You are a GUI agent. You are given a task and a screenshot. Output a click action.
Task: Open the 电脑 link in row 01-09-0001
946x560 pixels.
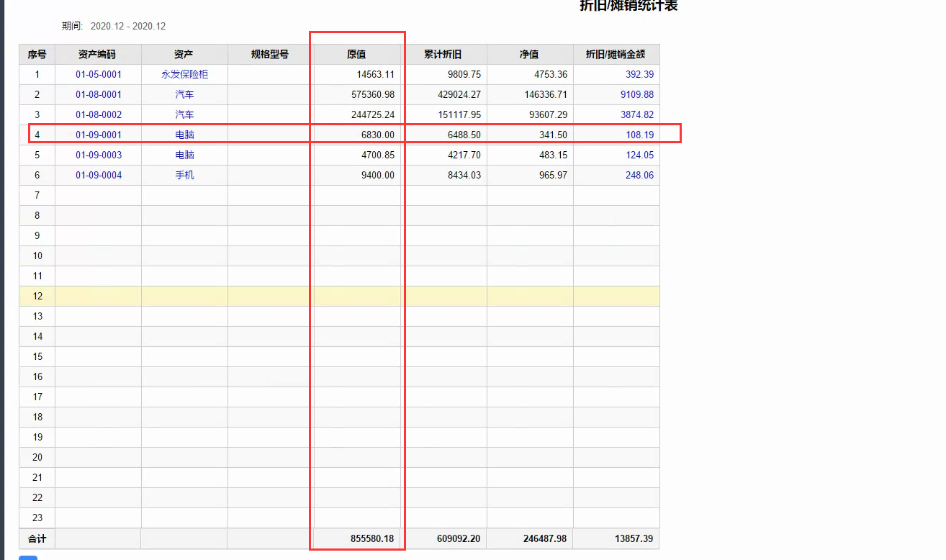click(x=185, y=135)
